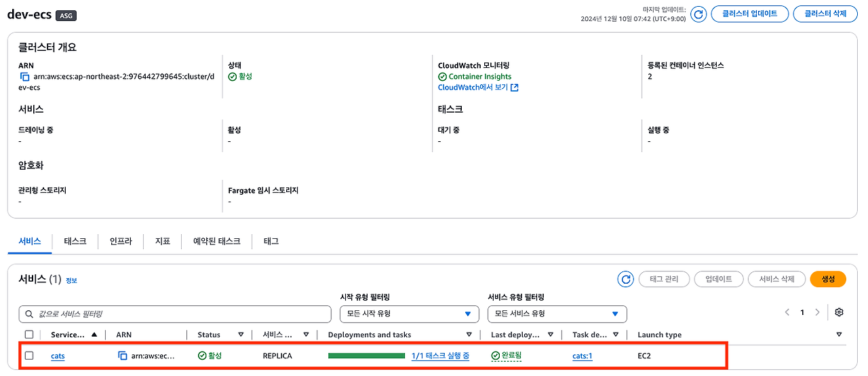Click the REPLICA service type cell
This screenshot has width=868, height=376.
click(277, 356)
